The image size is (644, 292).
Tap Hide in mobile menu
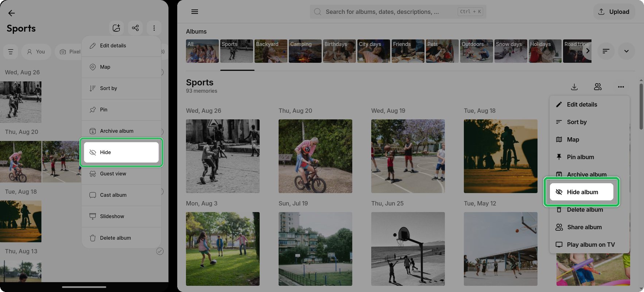tap(121, 153)
